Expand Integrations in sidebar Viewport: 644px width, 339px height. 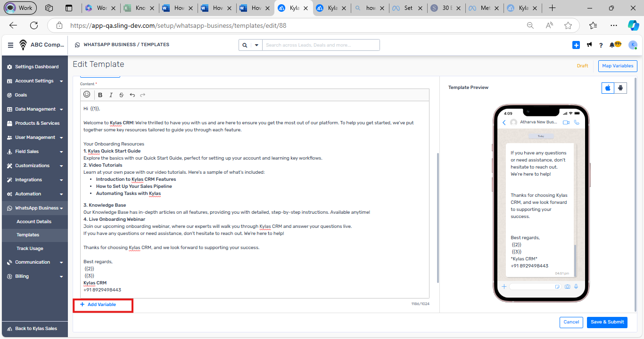(x=35, y=180)
